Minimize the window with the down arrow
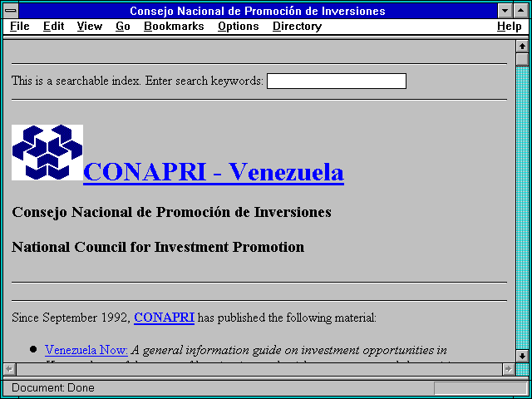The height and width of the screenshot is (399, 532). 505,11
